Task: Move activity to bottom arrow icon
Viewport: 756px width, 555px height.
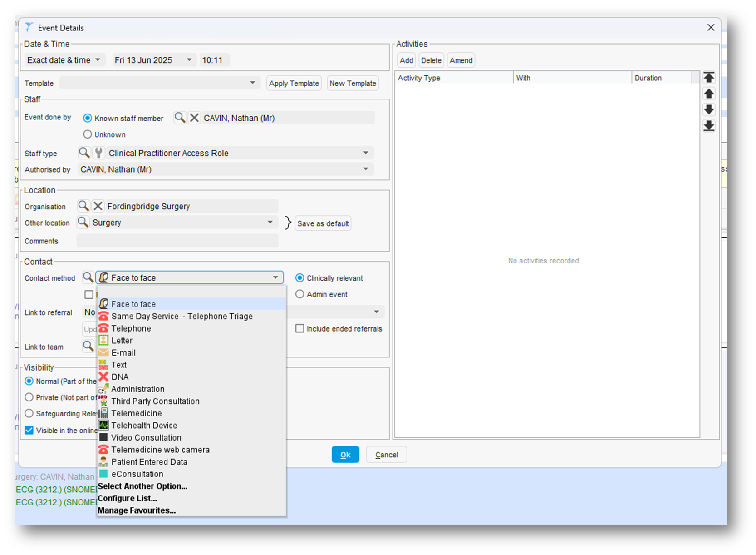Action: [709, 126]
